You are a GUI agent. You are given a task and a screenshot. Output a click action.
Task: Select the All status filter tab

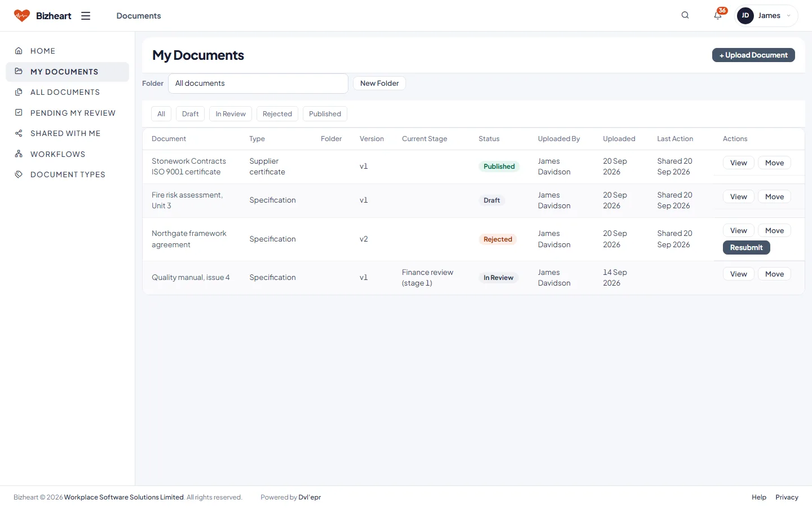(161, 114)
